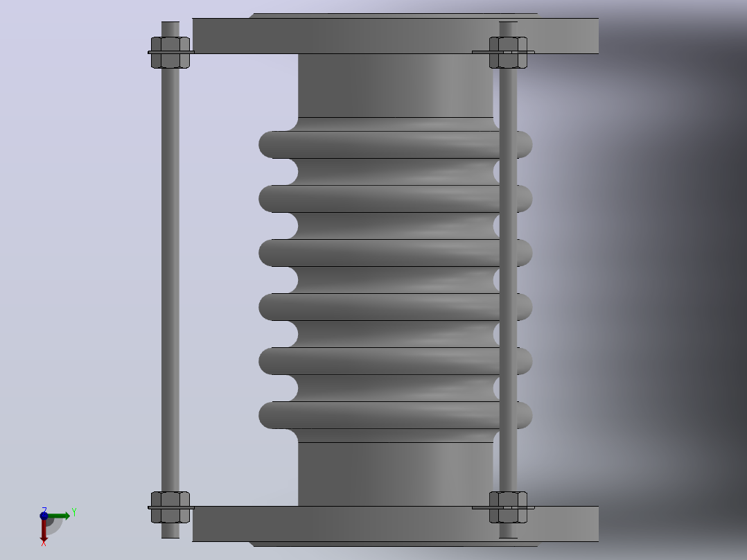Click the red X axis arrow on triad
The width and height of the screenshot is (747, 560).
tap(44, 530)
